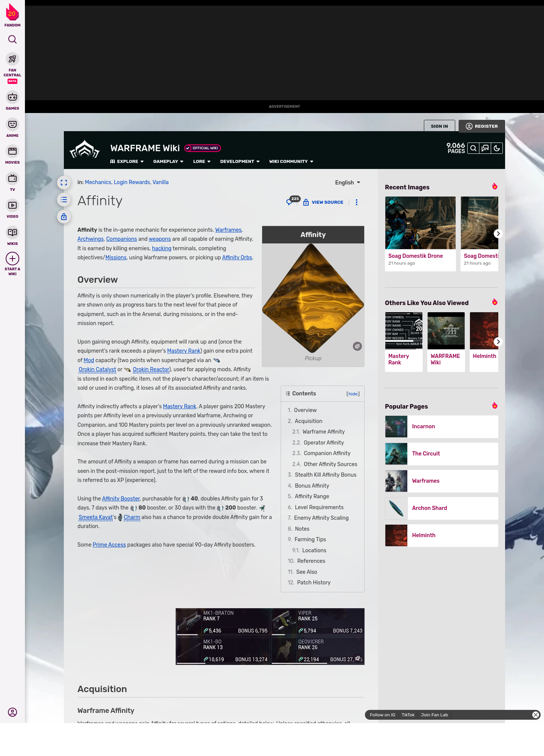544x756 pixels.
Task: Click the Warframe lotus logo
Action: [85, 149]
